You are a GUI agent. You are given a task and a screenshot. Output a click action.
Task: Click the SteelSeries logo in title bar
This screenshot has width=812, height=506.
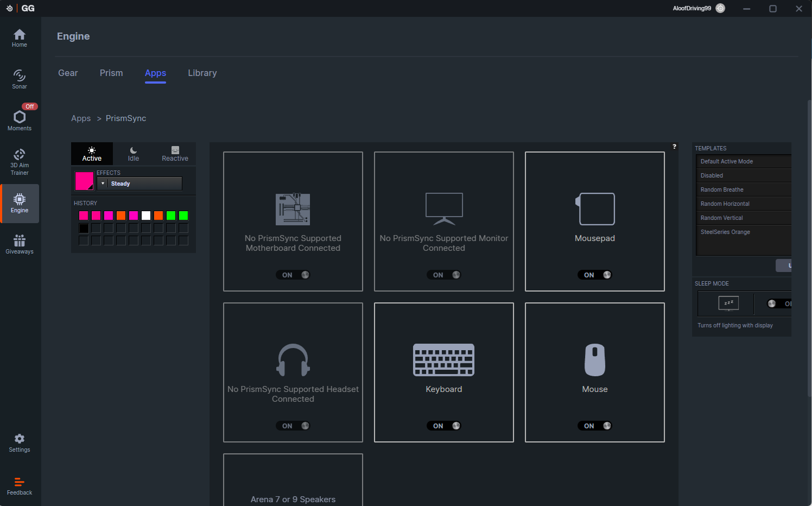coord(9,8)
